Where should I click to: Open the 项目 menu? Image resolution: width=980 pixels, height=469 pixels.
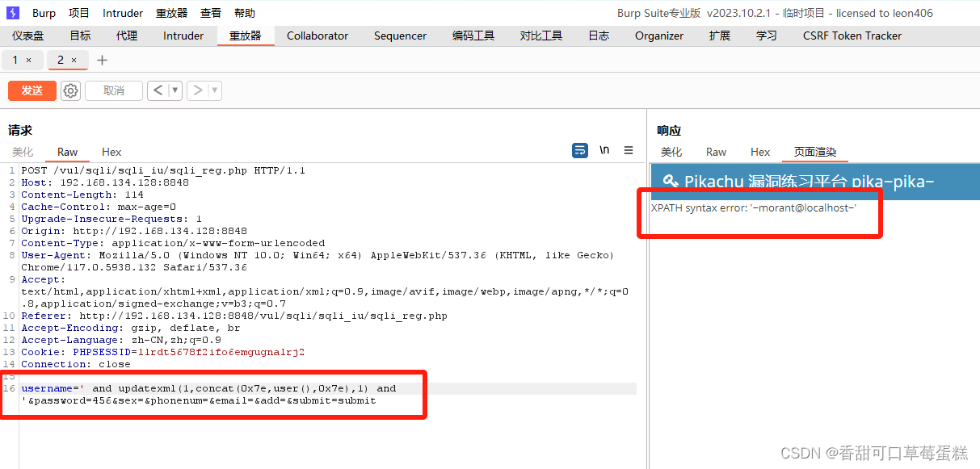(79, 13)
